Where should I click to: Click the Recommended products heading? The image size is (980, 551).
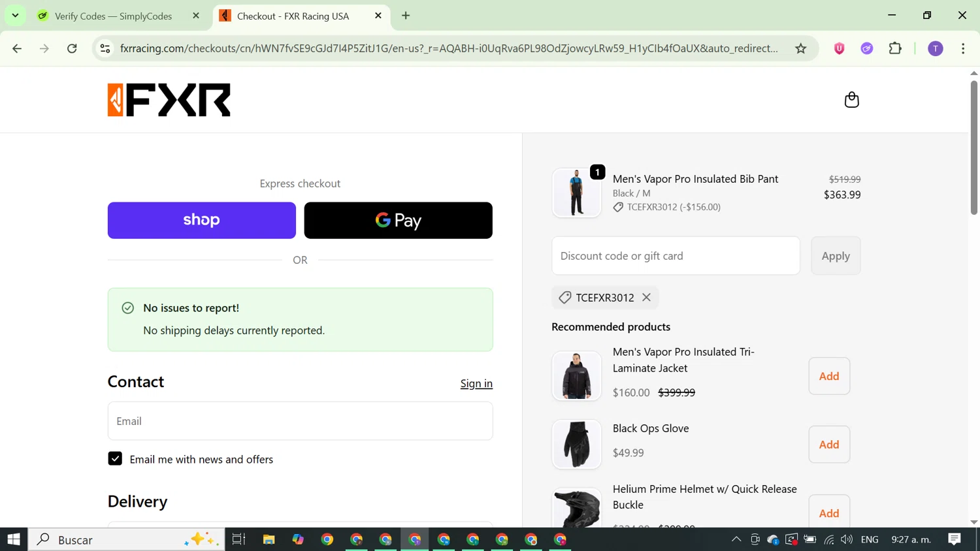[611, 326]
